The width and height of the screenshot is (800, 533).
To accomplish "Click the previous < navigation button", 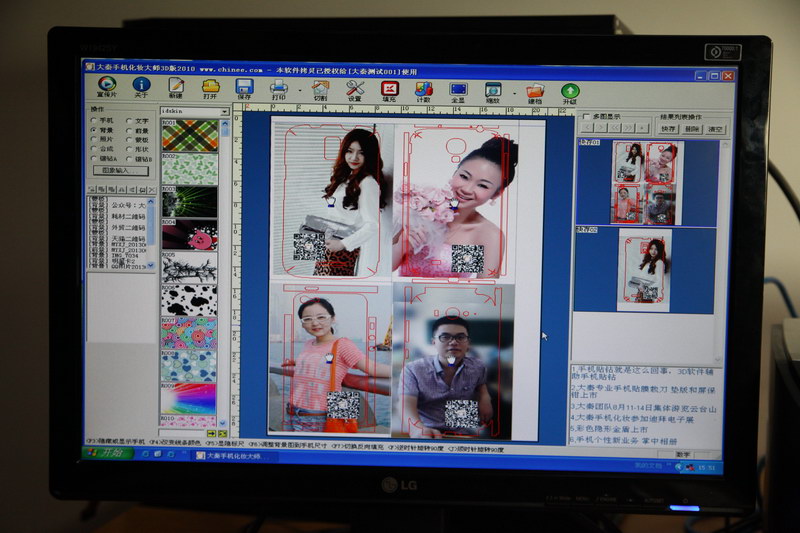I will tap(587, 128).
